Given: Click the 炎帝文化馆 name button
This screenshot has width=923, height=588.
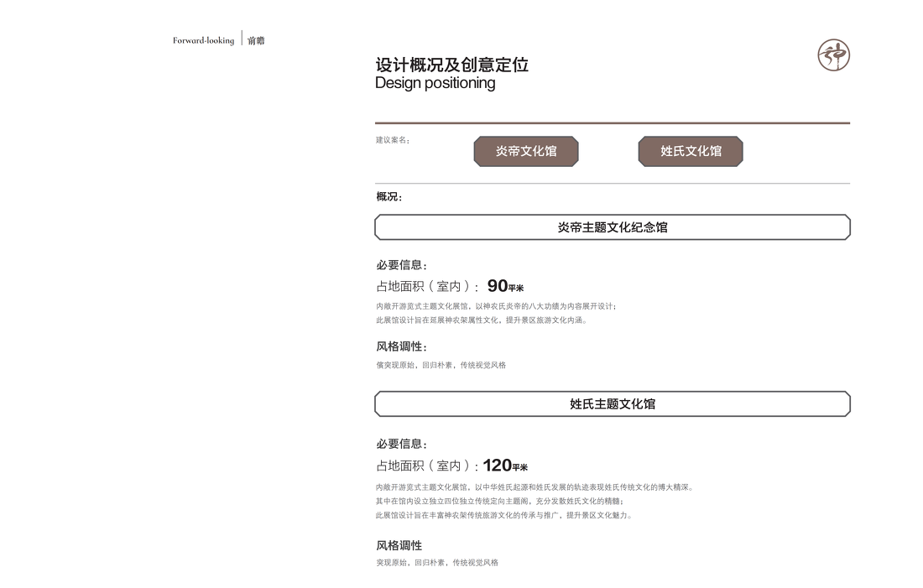Looking at the screenshot, I should click(x=526, y=152).
